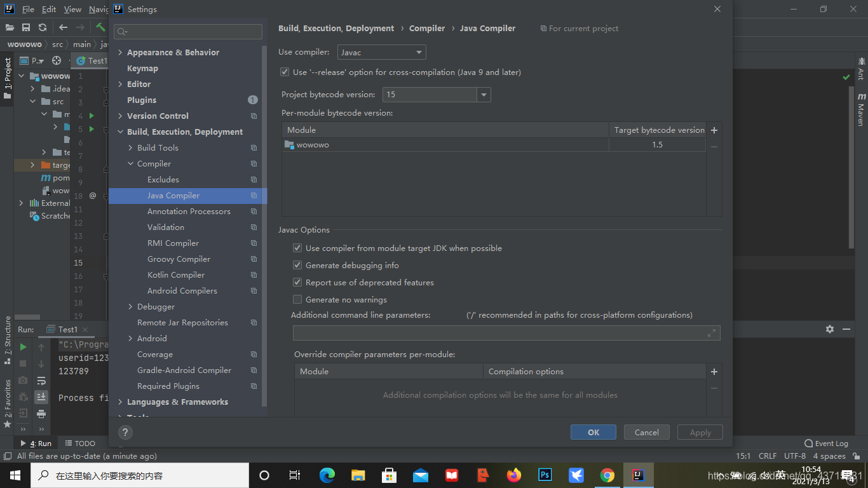868x488 pixels.
Task: Expand the command line parameters field icon
Action: tap(712, 333)
